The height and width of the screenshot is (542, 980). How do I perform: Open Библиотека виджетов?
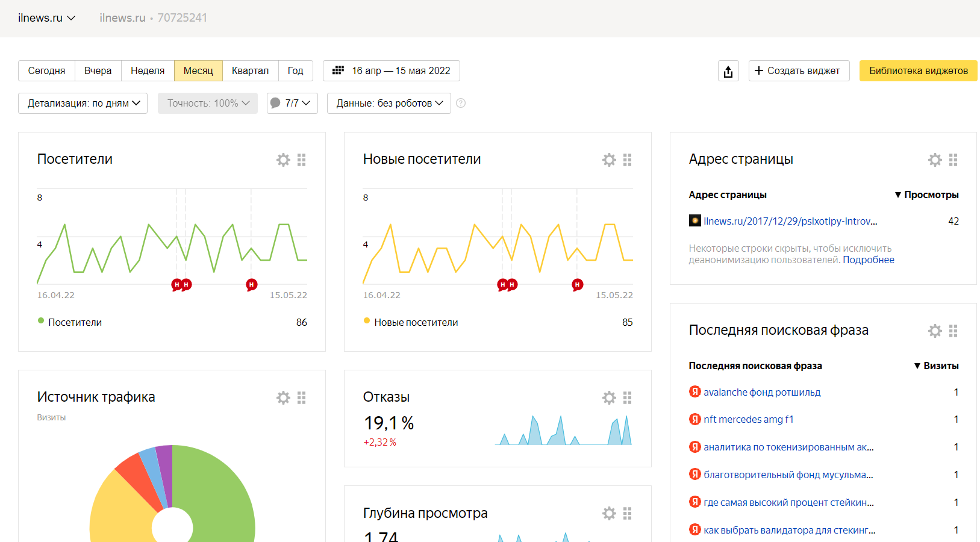pyautogui.click(x=919, y=70)
